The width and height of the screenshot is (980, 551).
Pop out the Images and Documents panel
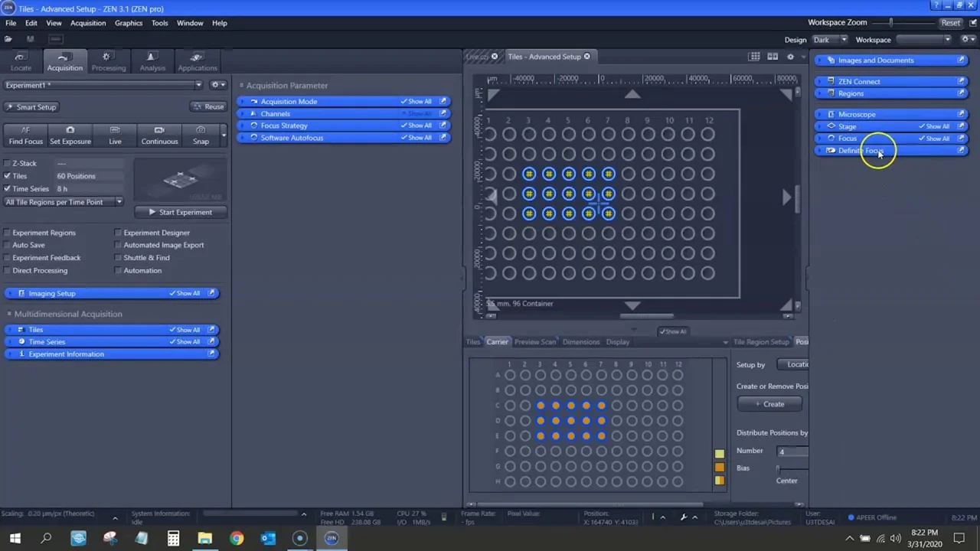[961, 60]
